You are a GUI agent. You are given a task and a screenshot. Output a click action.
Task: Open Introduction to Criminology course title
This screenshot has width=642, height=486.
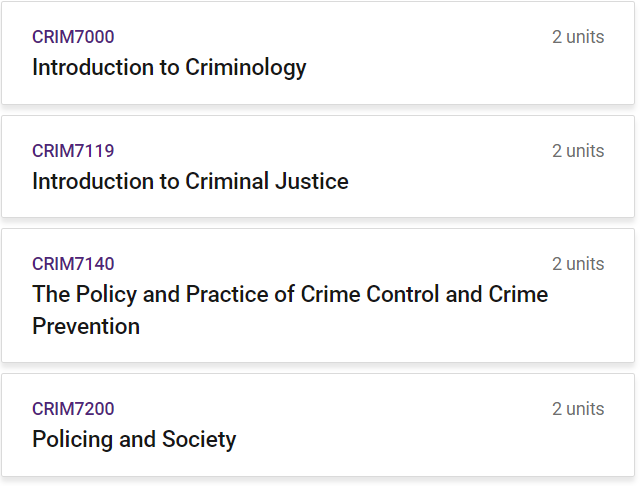169,67
